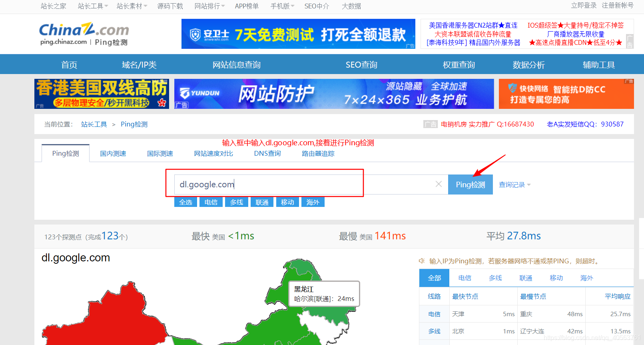Click the 老A实发短信QQ ad link

pos(585,124)
